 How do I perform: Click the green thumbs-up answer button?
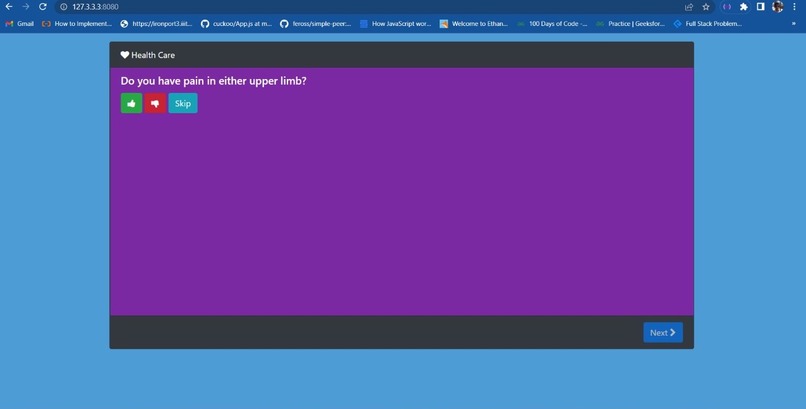pos(131,103)
